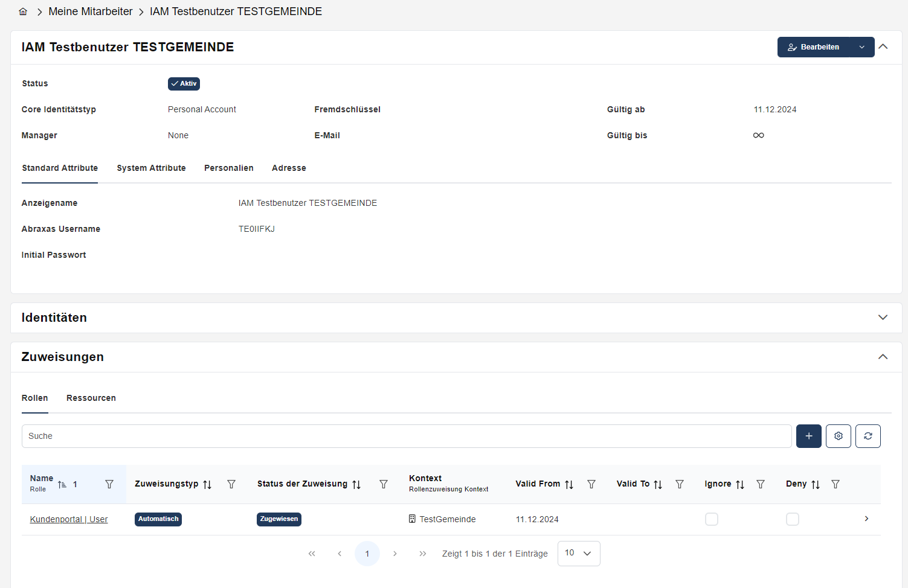
Task: Sort the table by Valid From
Action: pyautogui.click(x=568, y=484)
